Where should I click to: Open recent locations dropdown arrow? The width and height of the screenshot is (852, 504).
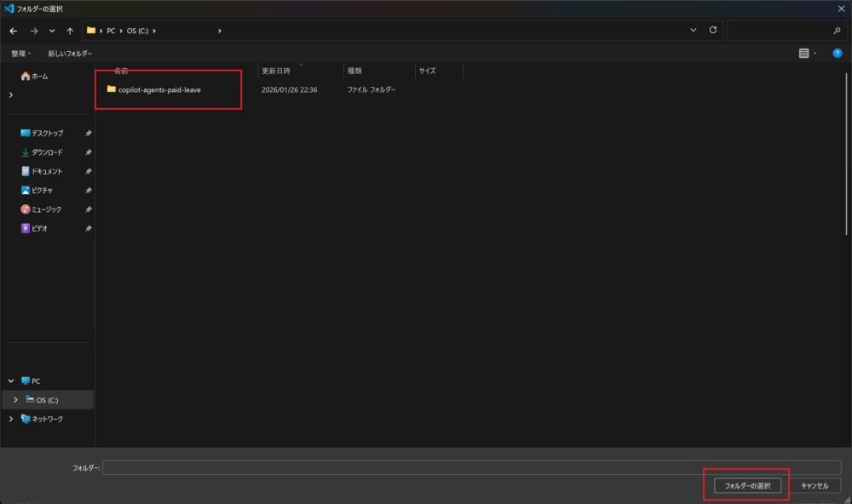point(52,31)
